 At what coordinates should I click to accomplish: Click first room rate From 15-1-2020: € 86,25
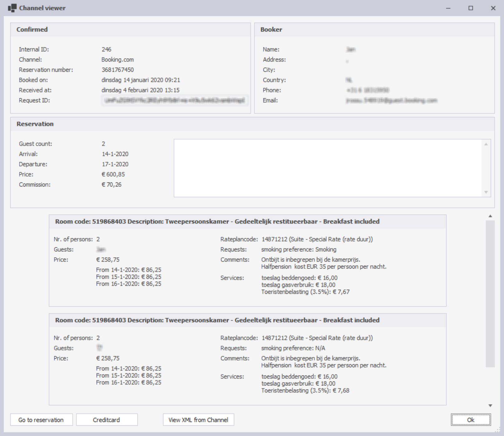[x=129, y=277]
